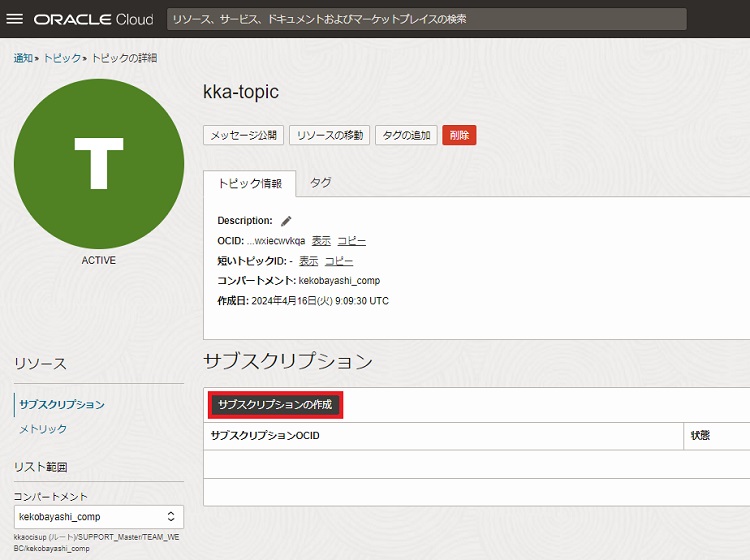The image size is (750, 560).
Task: Show the full OCID value
Action: click(321, 241)
